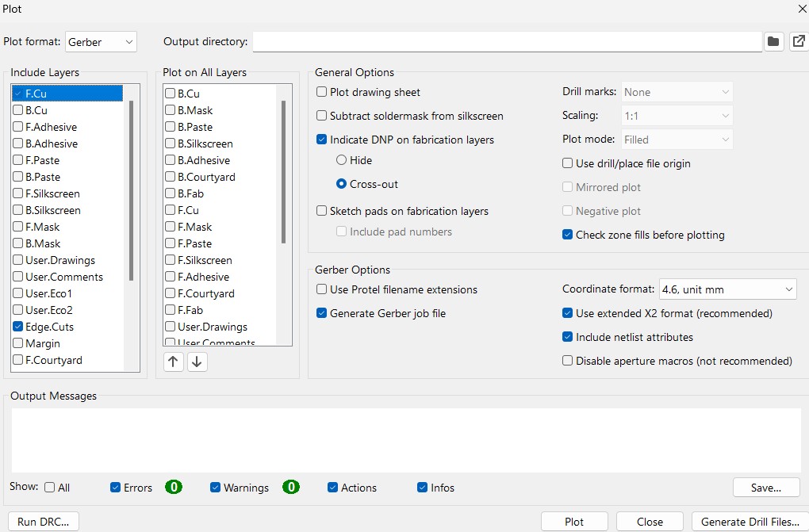Toggle Use extended X2 format checkbox
The height and width of the screenshot is (532, 809).
[568, 313]
